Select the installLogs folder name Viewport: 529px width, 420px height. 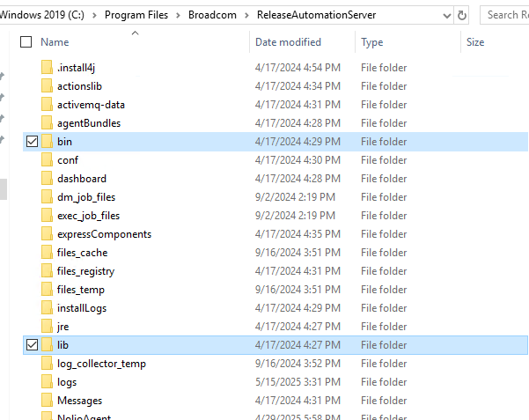pyautogui.click(x=82, y=308)
